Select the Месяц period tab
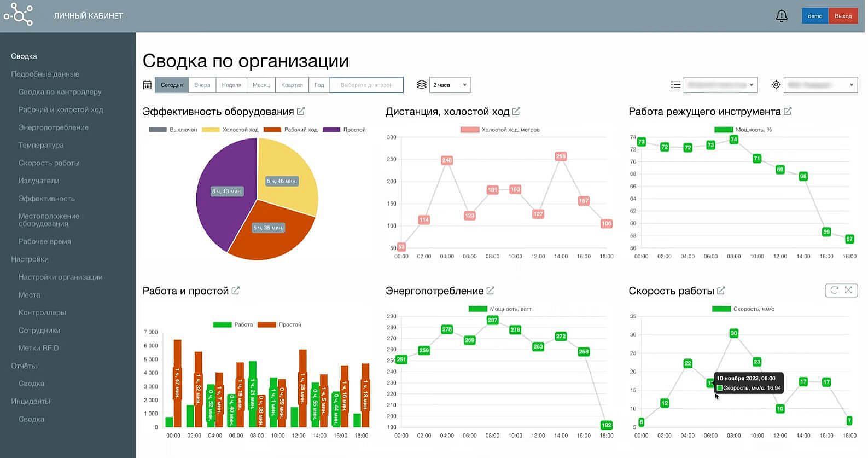 [261, 85]
